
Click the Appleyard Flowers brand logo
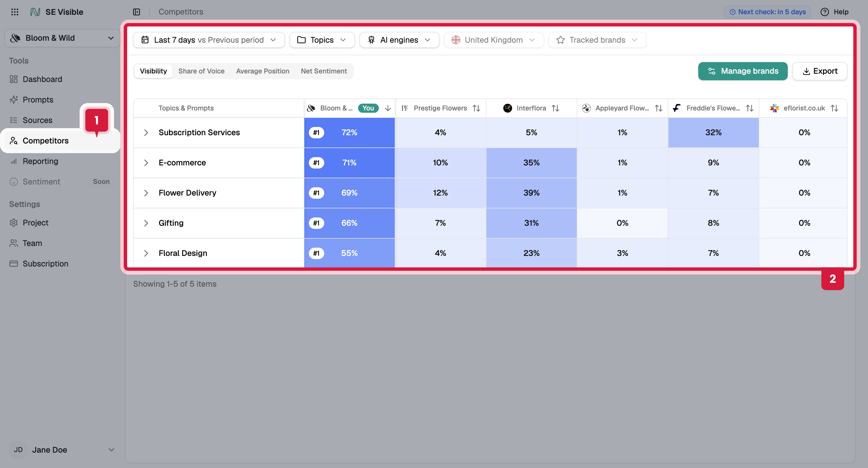586,108
